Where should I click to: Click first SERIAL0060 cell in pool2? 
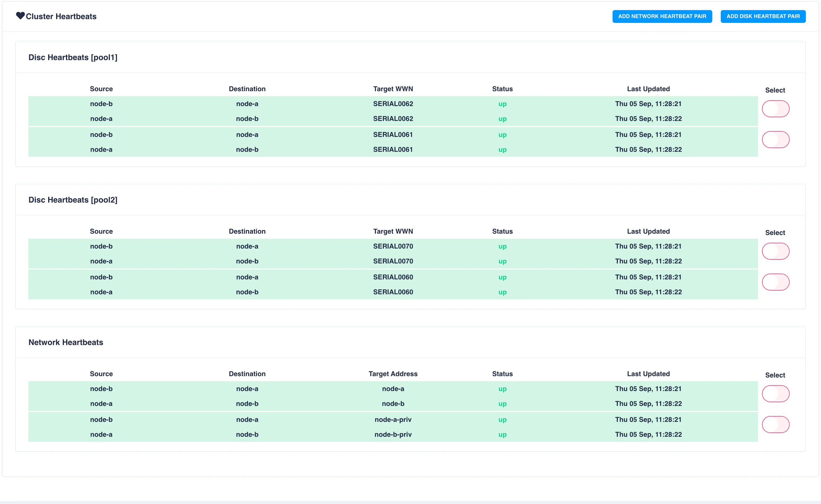click(393, 277)
